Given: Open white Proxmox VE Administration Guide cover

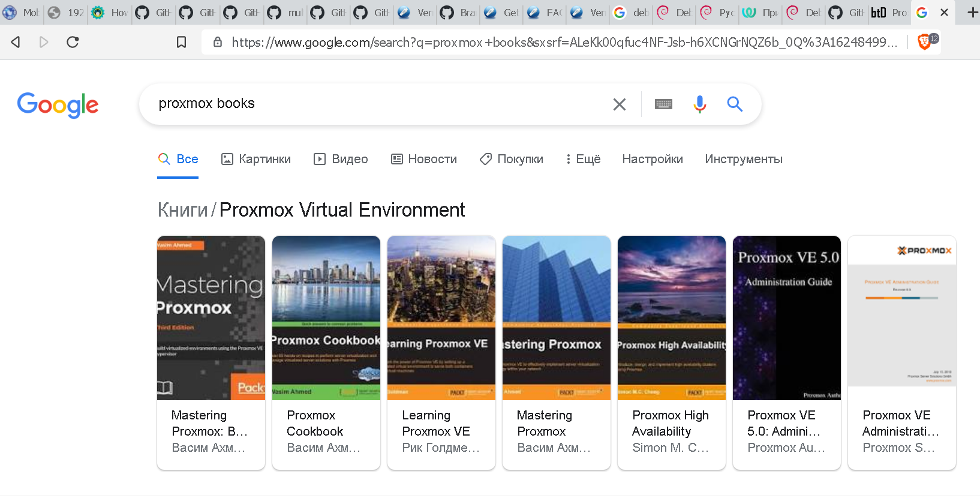Looking at the screenshot, I should point(902,318).
